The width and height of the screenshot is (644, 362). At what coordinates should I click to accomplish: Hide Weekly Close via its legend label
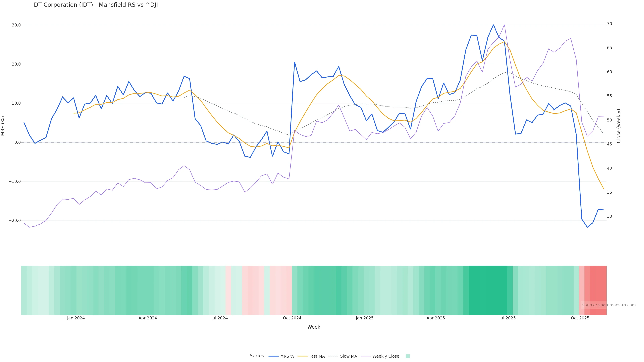tap(386, 356)
